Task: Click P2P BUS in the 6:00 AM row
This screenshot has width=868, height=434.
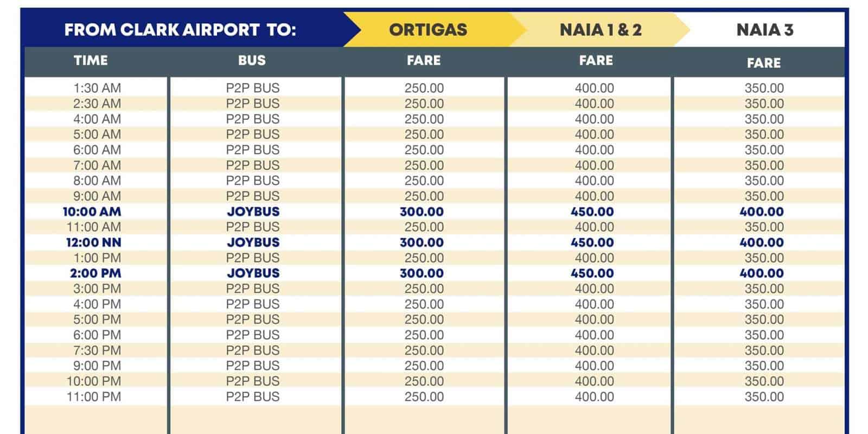Action: [x=253, y=150]
